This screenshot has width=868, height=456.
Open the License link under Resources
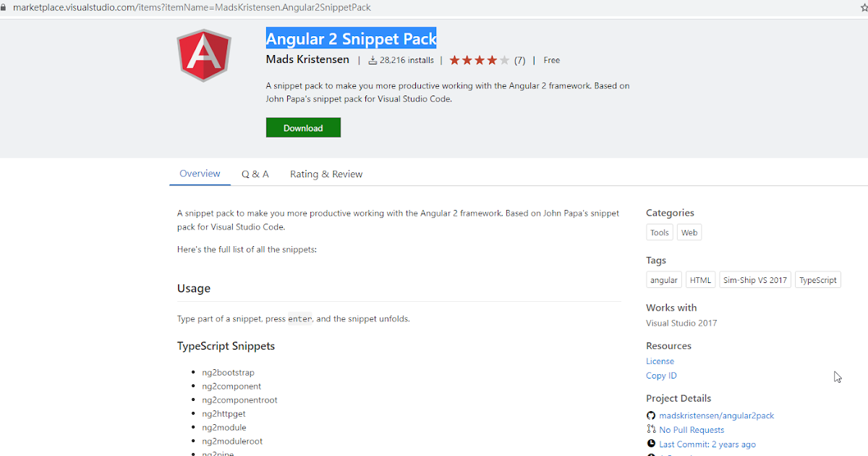(660, 360)
